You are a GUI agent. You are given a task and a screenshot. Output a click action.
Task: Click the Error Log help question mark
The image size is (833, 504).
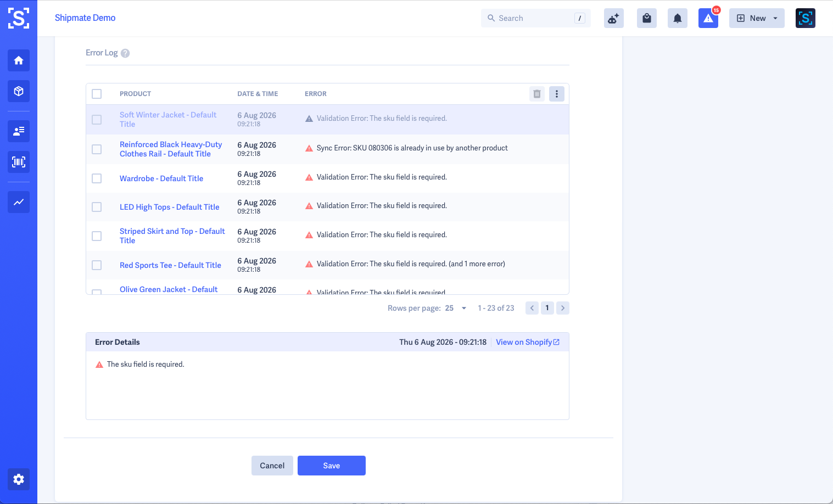tap(125, 53)
